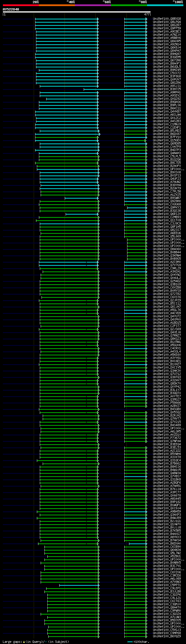
Task: Select hit label UniRef100_P73672
Action: tap(167, 438)
